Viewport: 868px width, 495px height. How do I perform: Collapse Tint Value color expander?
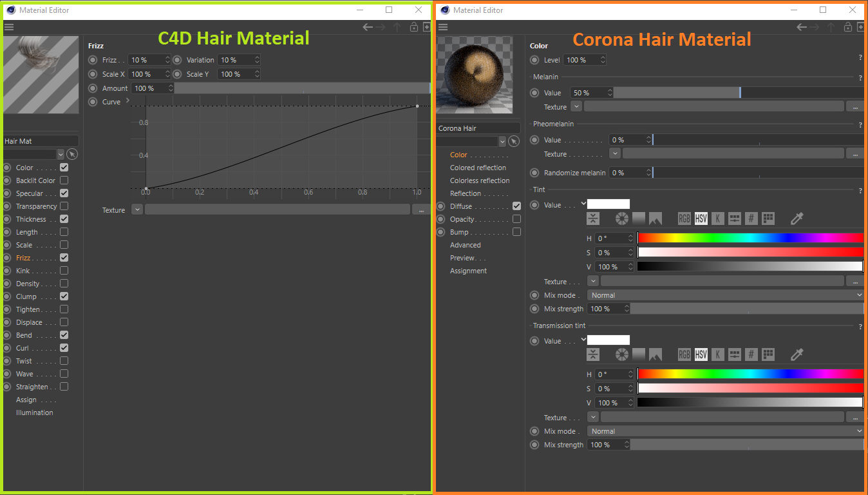[x=583, y=204]
